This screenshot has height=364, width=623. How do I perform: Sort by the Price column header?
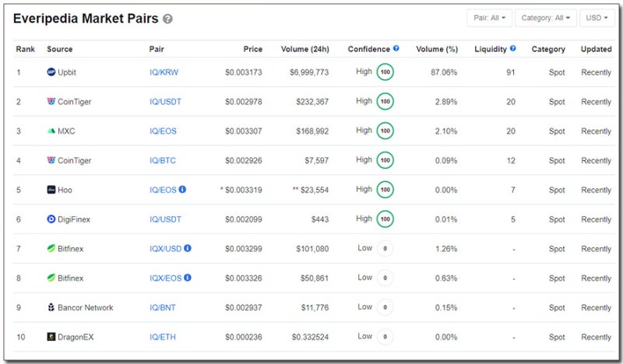tap(252, 49)
